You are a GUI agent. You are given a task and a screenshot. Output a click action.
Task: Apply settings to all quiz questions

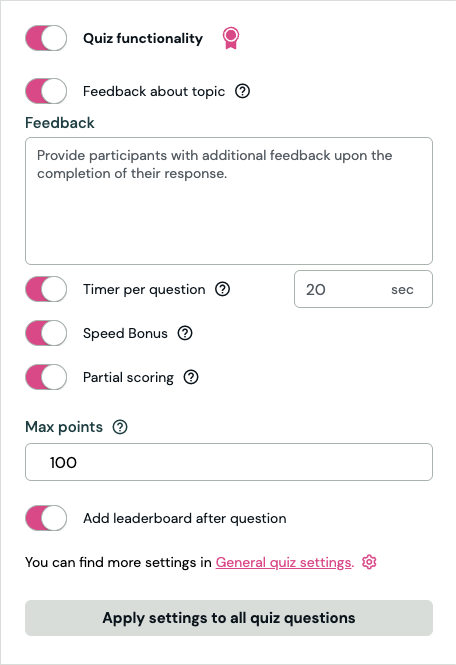pos(229,618)
